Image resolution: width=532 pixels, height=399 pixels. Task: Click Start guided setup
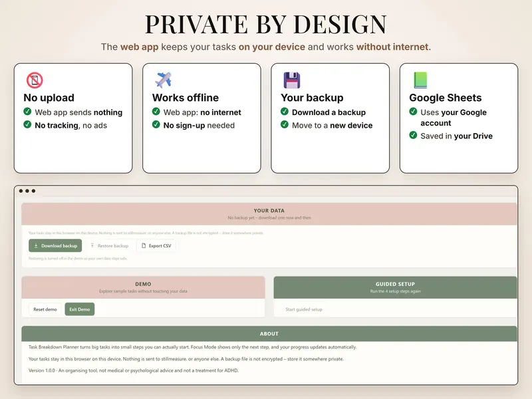pos(304,309)
